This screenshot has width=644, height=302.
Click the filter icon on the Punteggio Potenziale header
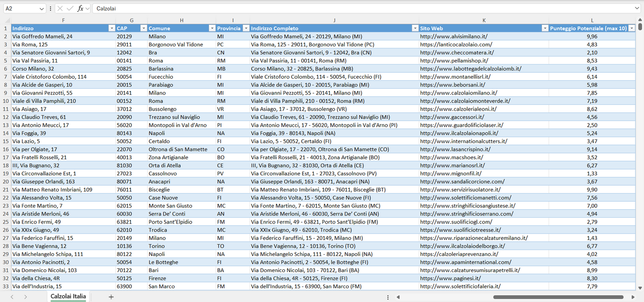tap(632, 28)
